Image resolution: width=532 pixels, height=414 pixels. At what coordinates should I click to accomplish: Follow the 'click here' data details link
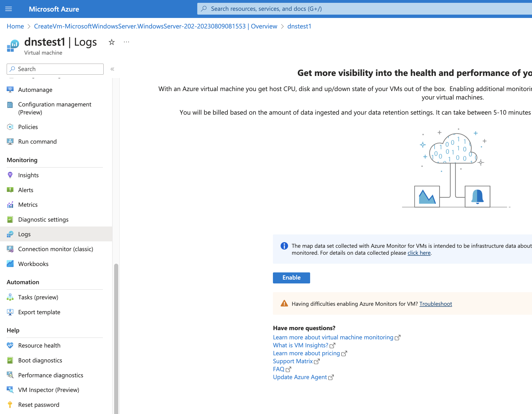pyautogui.click(x=419, y=253)
